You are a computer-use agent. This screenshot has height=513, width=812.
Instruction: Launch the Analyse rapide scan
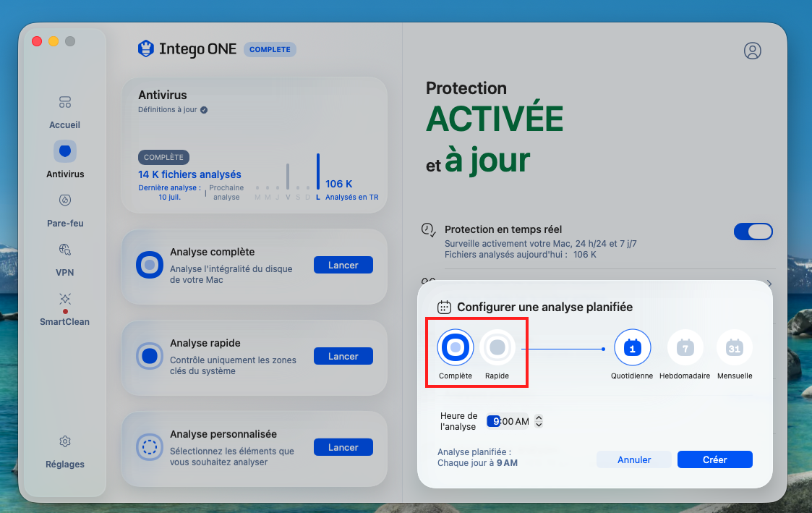click(x=343, y=356)
